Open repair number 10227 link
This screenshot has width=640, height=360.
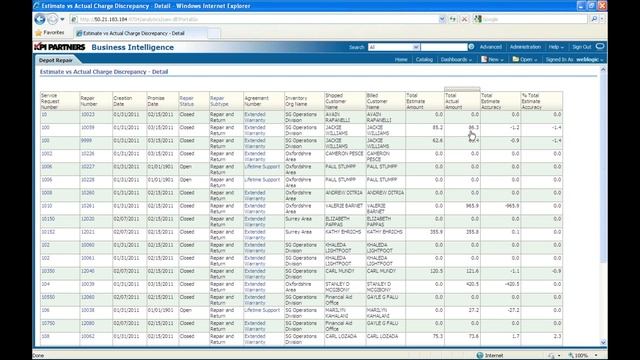88,167
